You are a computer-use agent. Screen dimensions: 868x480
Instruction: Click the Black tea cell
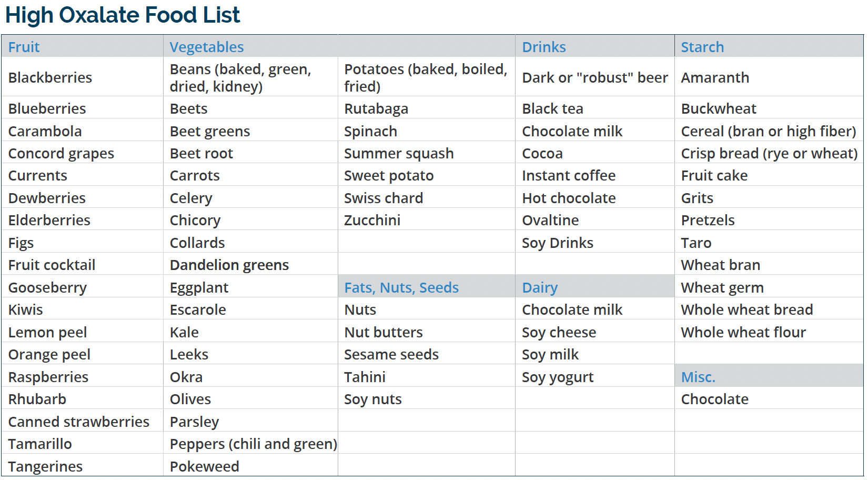[x=552, y=108]
